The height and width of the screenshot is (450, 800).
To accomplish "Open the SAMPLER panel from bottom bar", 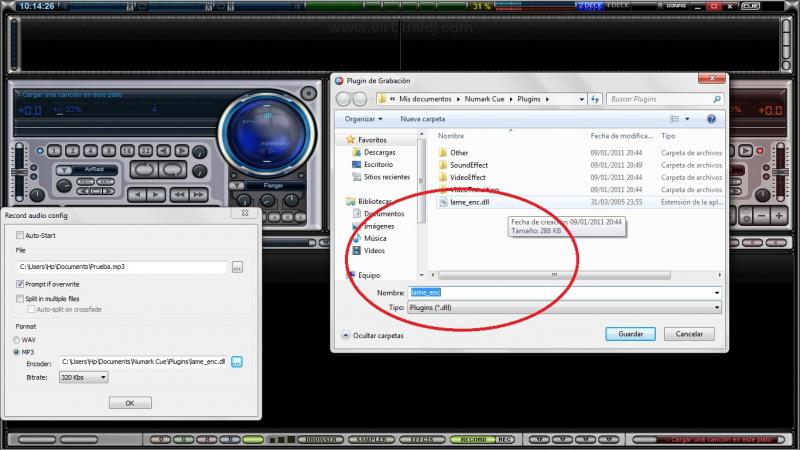I will coord(371,439).
